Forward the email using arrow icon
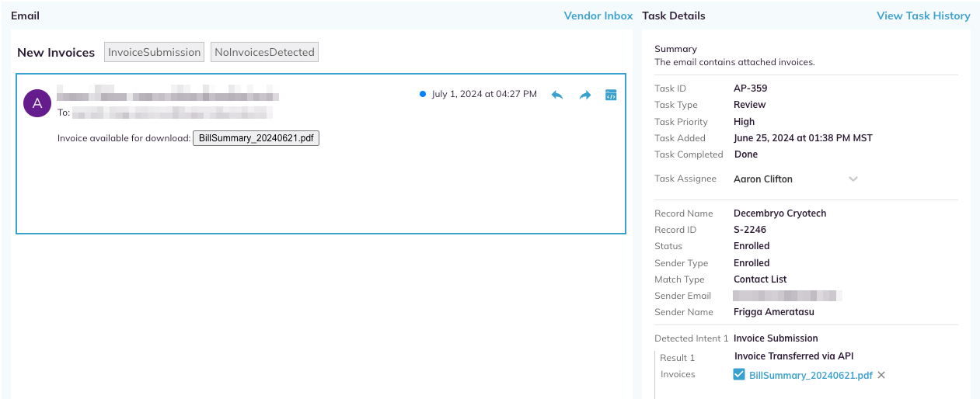 point(584,95)
